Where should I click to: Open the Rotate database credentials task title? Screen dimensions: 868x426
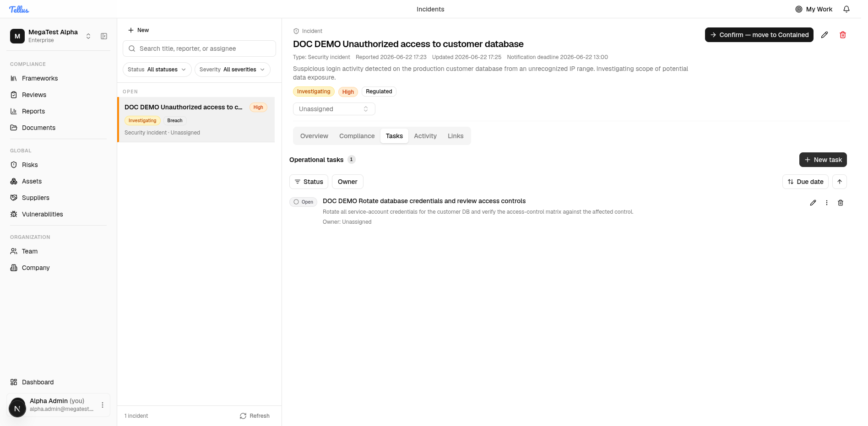point(424,201)
